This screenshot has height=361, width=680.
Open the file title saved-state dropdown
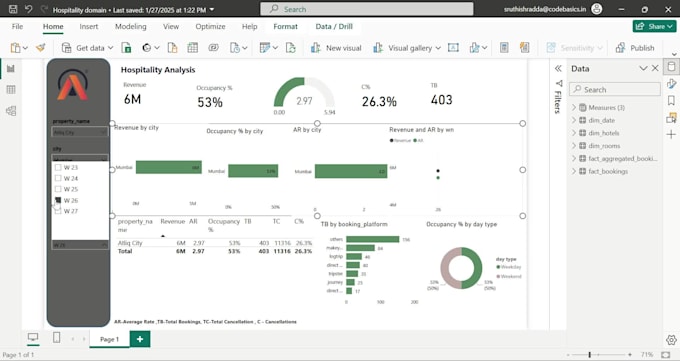[212, 10]
